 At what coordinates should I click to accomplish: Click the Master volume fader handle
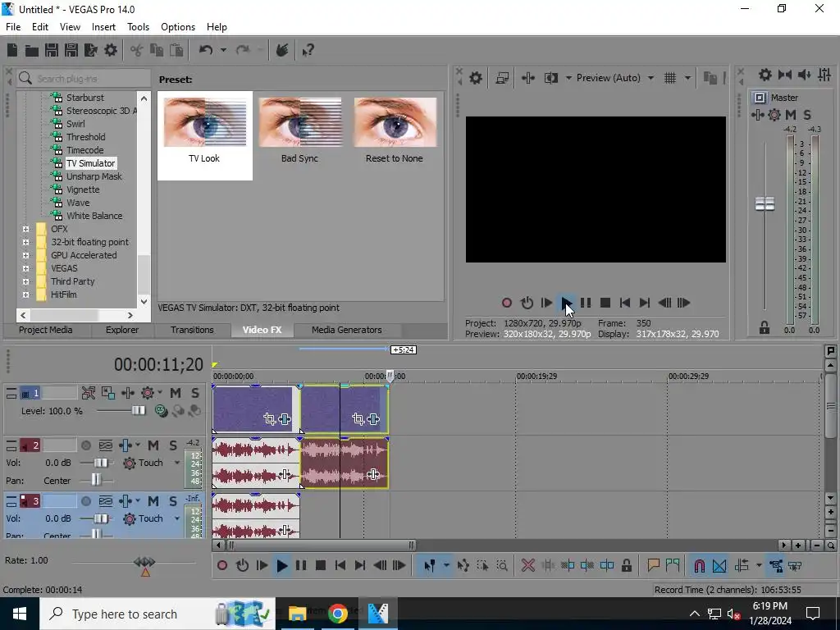pyautogui.click(x=765, y=204)
